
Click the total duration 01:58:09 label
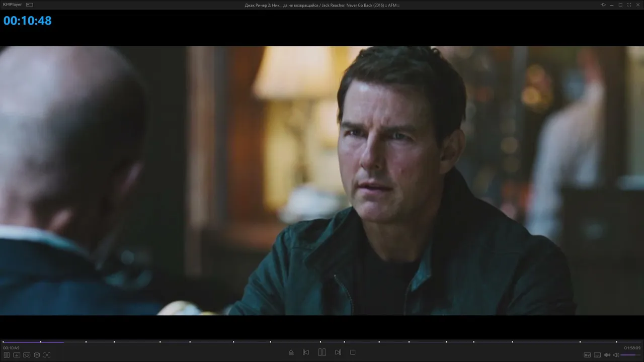point(632,348)
